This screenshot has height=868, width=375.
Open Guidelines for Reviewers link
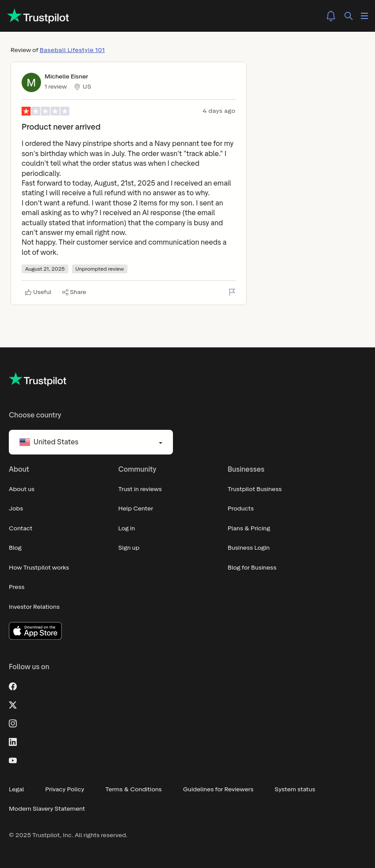pos(218,790)
